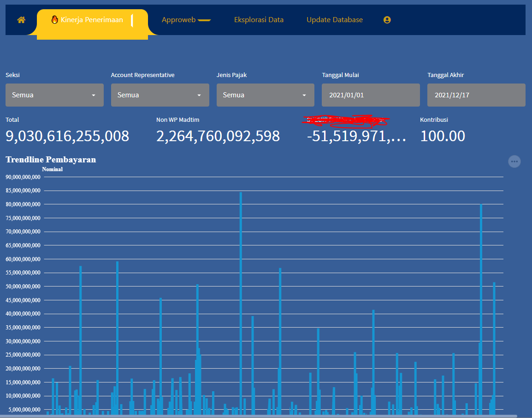This screenshot has height=418, width=532.
Task: Click the Account Representative filter label
Action: 142,75
